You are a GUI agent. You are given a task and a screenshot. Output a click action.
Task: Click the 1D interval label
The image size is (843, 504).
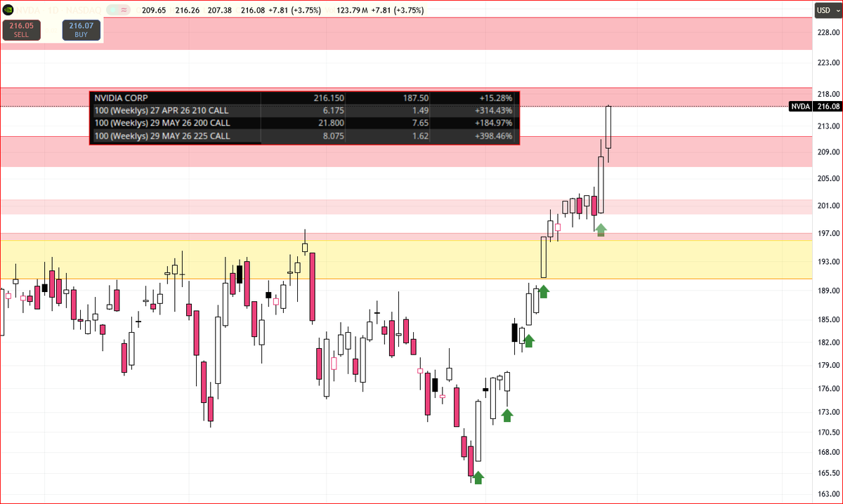click(53, 10)
